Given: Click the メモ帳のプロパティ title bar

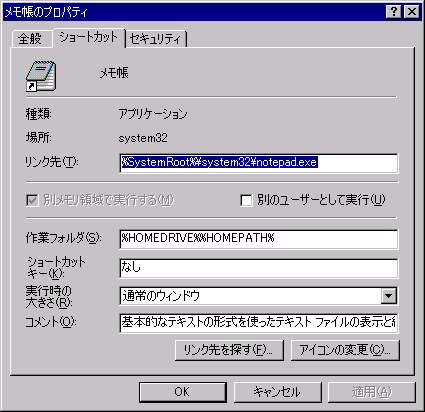Looking at the screenshot, I should (x=193, y=12).
